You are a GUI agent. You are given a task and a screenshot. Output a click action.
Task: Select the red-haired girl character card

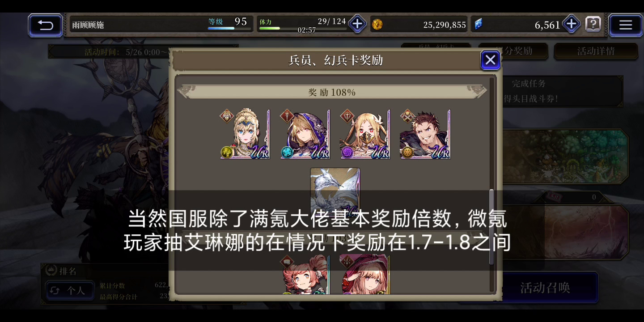[305, 275]
